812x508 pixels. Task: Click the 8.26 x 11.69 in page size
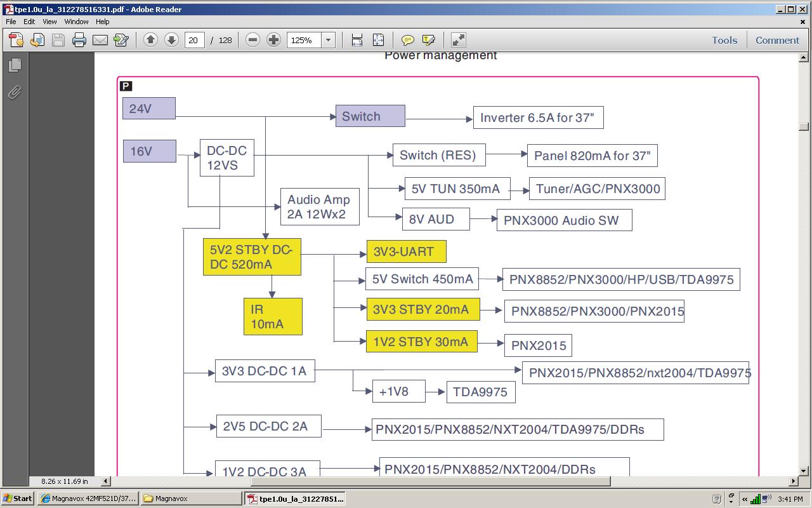pos(65,481)
